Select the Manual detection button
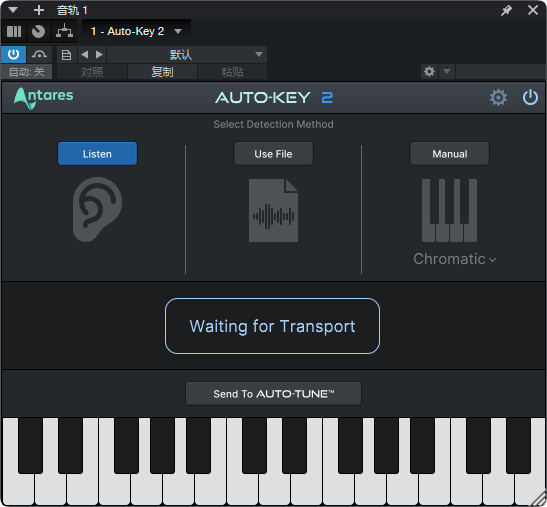Screen dimensions: 547x507 [449, 154]
